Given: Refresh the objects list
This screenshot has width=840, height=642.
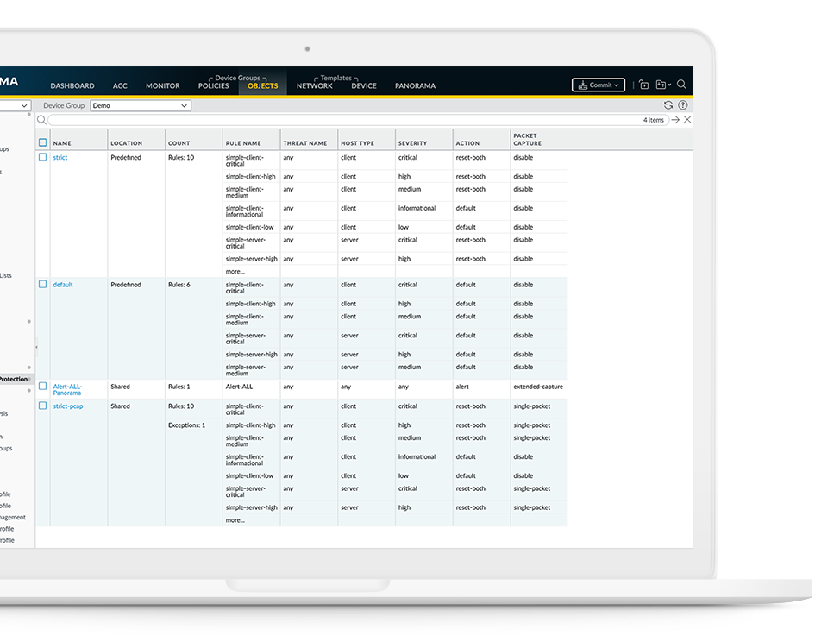Looking at the screenshot, I should click(x=668, y=105).
